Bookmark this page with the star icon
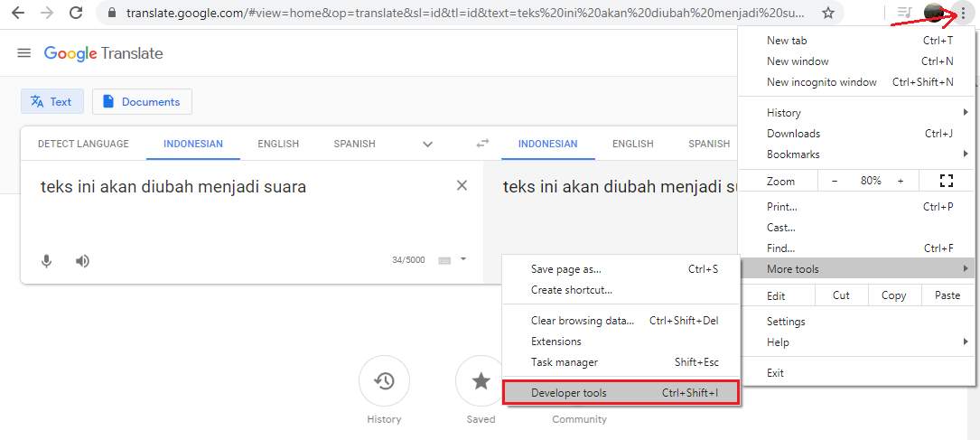This screenshot has height=440, width=980. [828, 13]
